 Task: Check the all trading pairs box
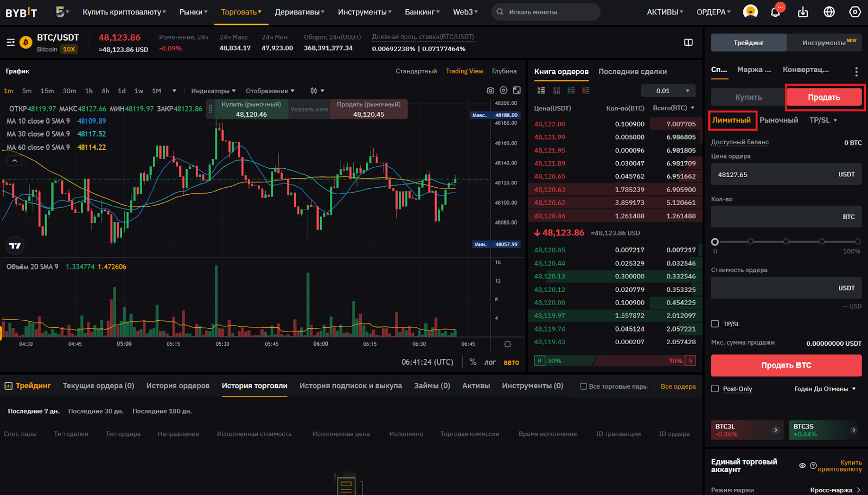coord(584,386)
